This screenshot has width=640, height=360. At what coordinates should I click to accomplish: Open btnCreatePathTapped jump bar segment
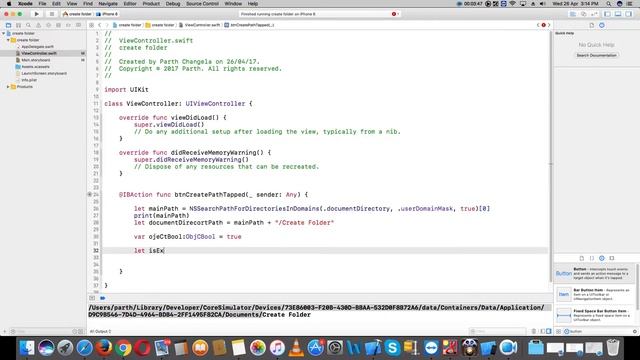pos(249,25)
